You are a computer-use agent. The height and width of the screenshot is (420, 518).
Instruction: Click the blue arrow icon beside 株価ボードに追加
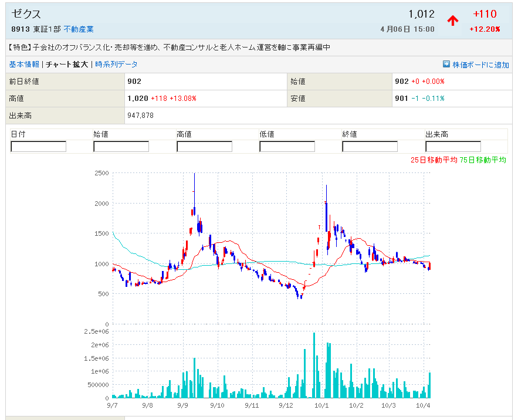tap(446, 64)
